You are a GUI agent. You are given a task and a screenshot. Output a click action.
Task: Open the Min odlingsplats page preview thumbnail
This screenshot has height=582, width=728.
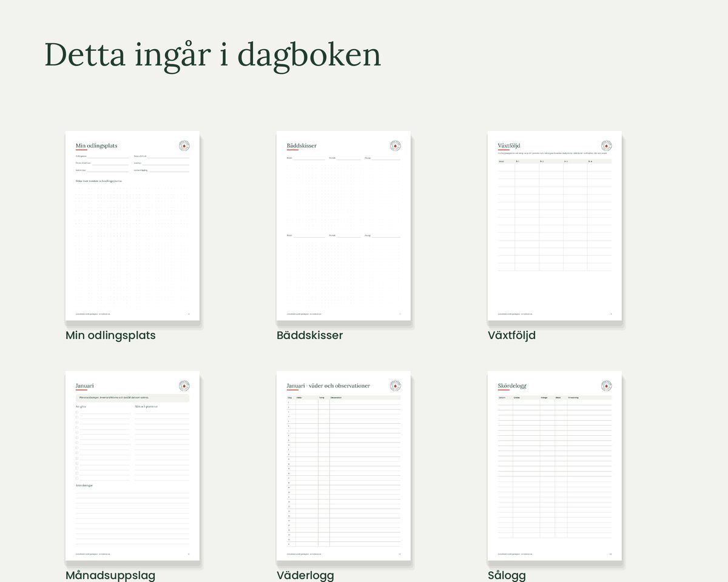132,226
